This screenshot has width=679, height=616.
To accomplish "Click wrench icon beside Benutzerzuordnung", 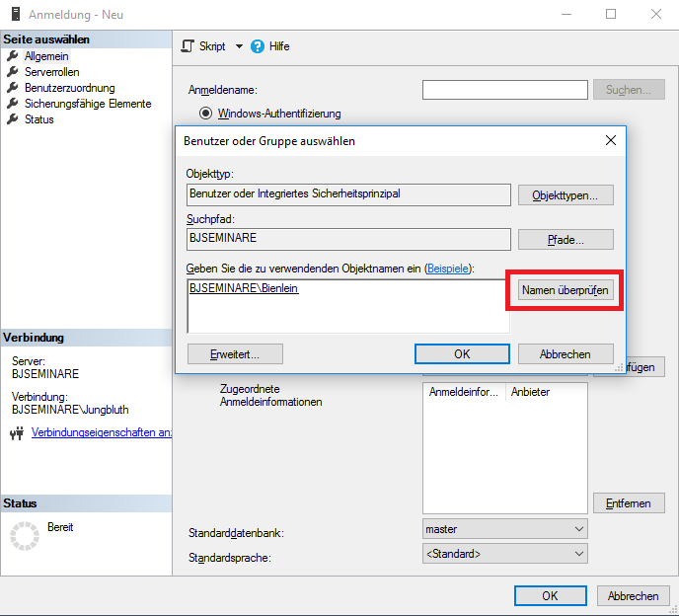I will [x=13, y=88].
